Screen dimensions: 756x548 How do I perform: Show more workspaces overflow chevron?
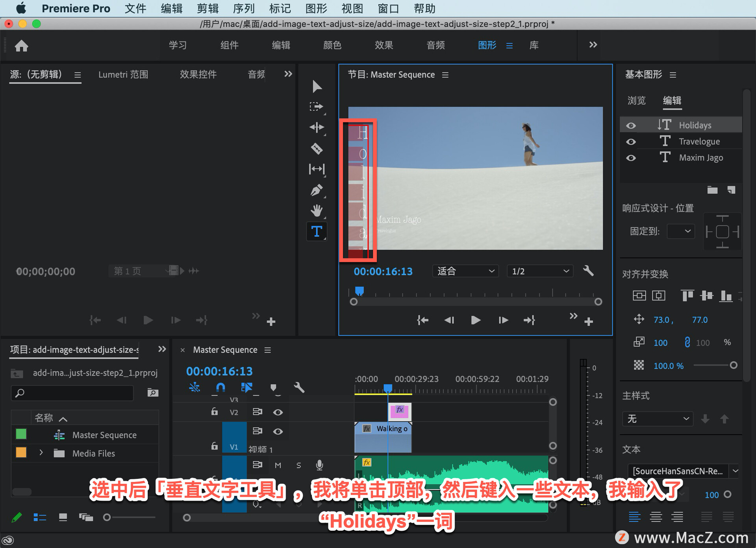pyautogui.click(x=593, y=45)
